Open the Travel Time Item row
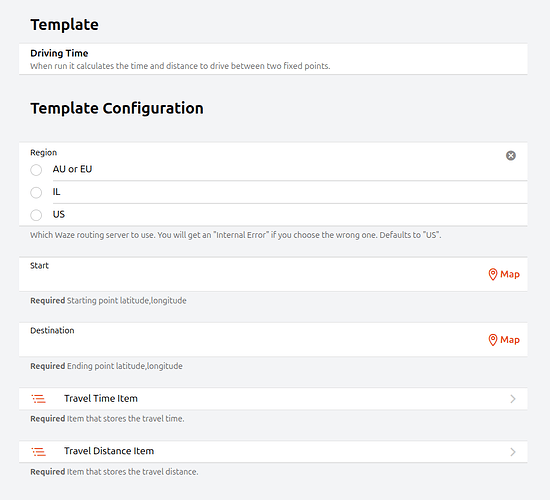 click(x=273, y=399)
